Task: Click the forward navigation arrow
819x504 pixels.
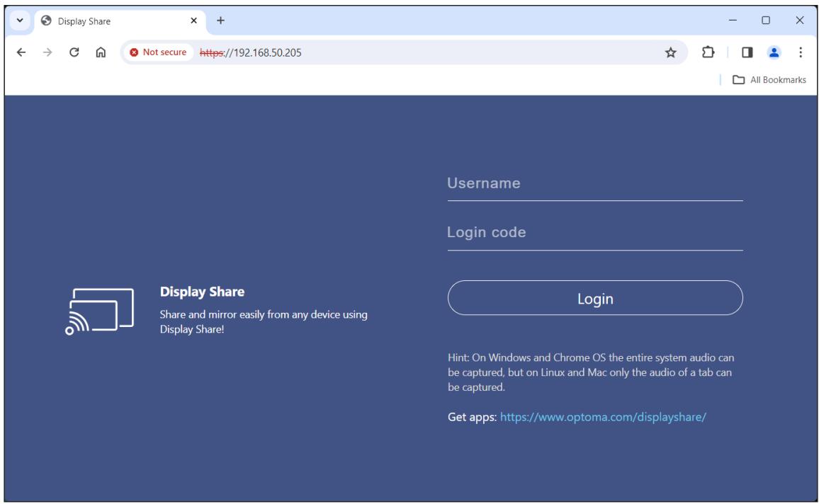Action: coord(47,52)
